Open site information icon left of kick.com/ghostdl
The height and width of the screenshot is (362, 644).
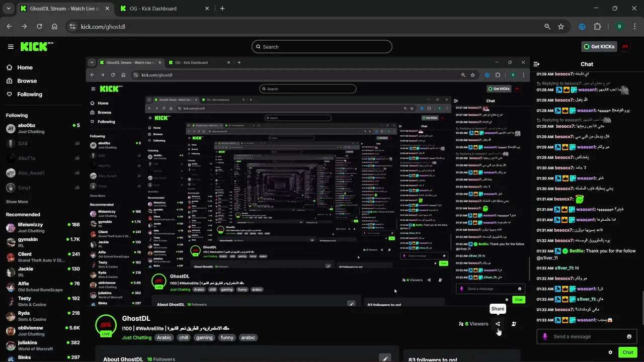[72, 27]
